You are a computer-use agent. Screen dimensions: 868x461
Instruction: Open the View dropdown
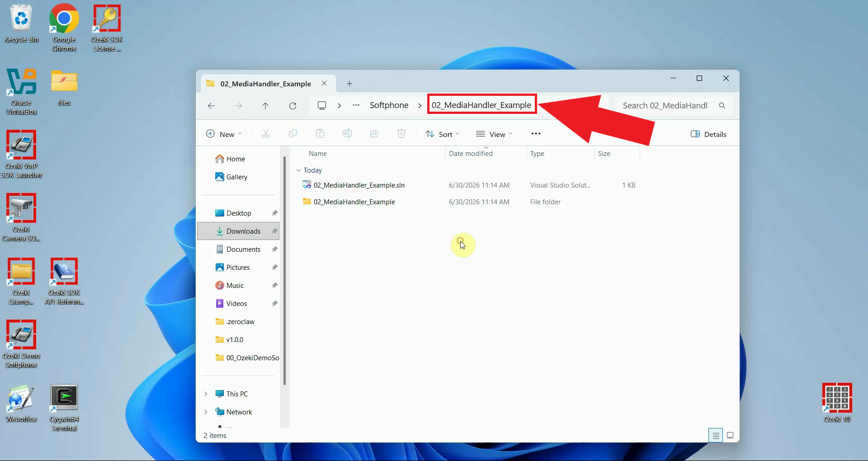click(494, 134)
